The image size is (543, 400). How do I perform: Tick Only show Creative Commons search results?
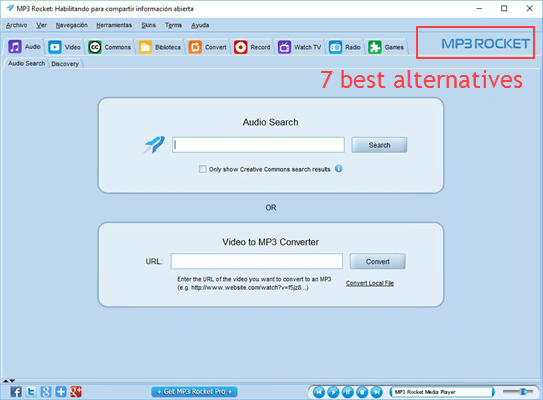tap(202, 169)
